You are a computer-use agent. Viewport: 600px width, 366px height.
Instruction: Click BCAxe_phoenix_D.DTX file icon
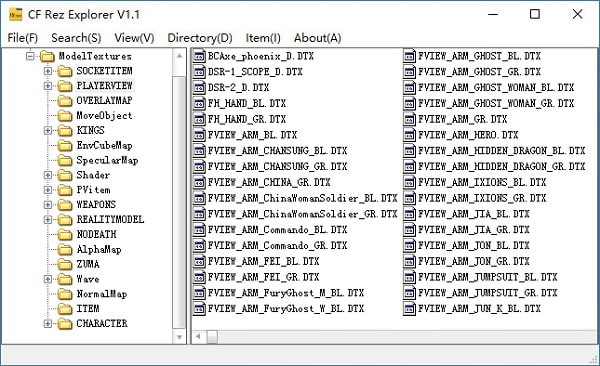[x=199, y=56]
